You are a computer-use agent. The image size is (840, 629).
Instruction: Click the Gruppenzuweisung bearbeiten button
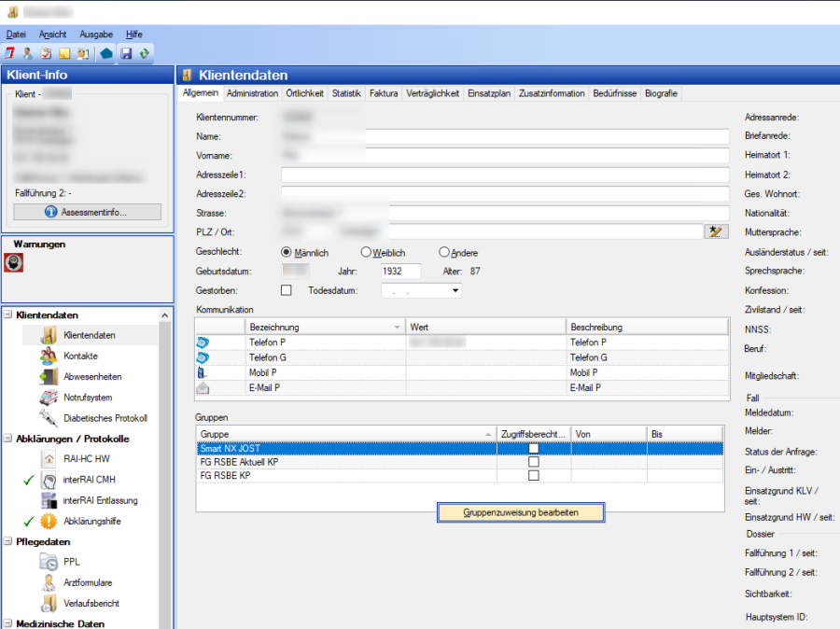[x=521, y=512]
